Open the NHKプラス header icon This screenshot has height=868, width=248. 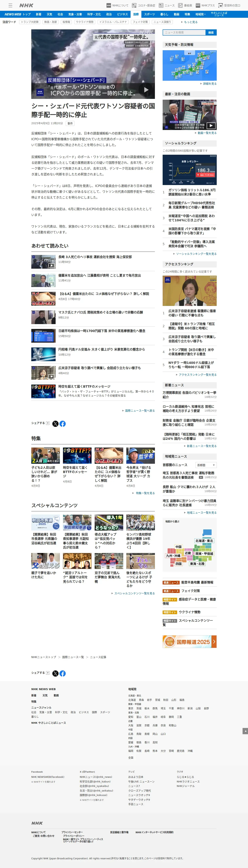(205, 5)
